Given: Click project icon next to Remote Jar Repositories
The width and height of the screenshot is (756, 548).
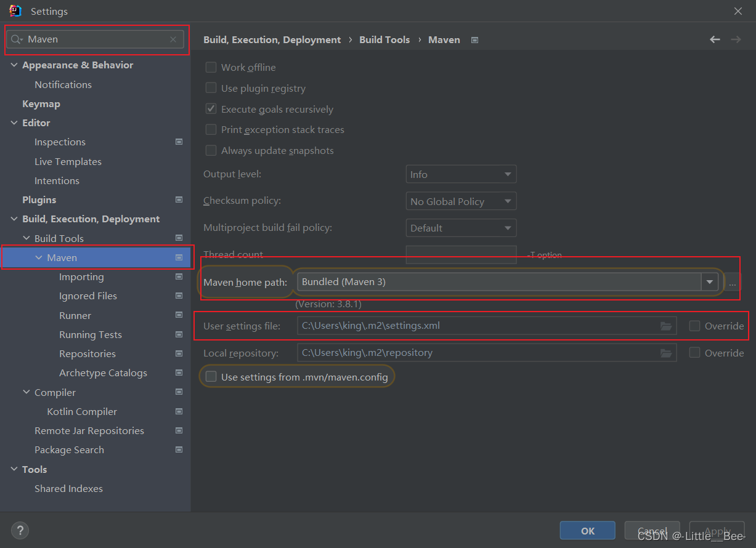Looking at the screenshot, I should tap(179, 431).
